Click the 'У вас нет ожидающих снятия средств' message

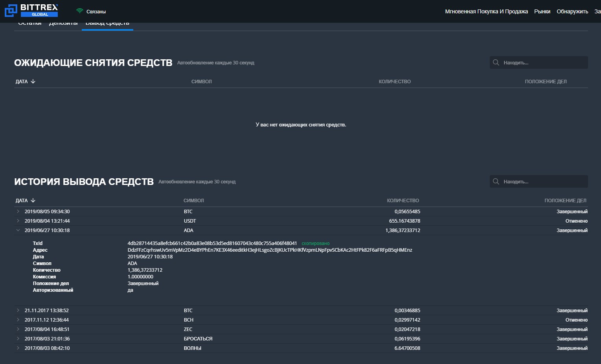pyautogui.click(x=301, y=124)
